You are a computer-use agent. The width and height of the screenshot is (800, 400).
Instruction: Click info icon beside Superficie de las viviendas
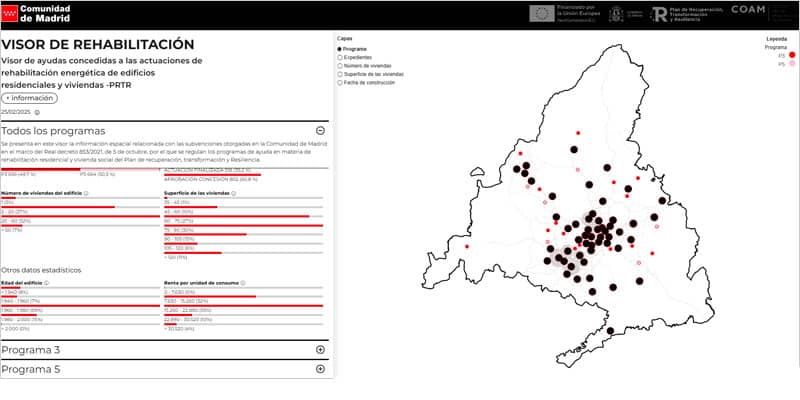233,193
